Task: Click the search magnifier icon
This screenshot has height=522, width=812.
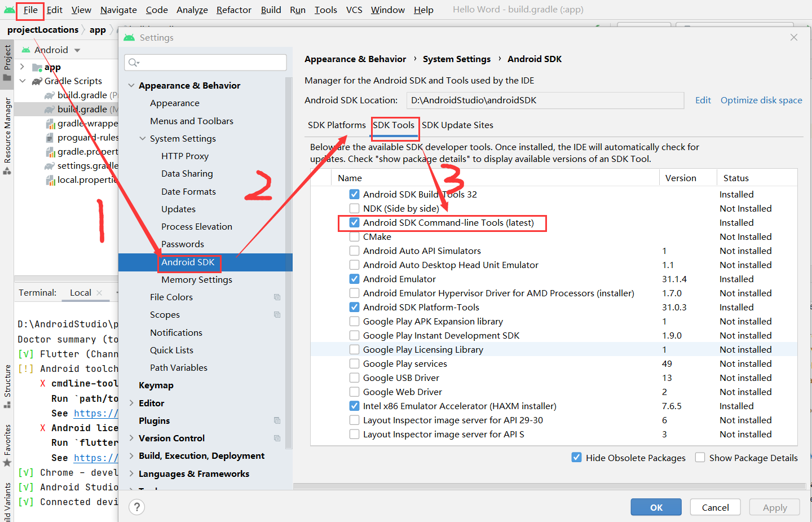Action: 134,63
